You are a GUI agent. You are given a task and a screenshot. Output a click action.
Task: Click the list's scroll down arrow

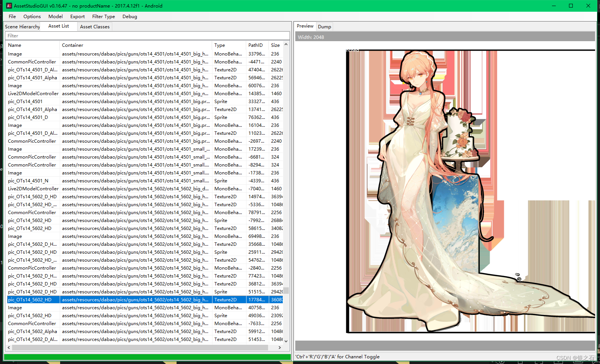point(286,341)
